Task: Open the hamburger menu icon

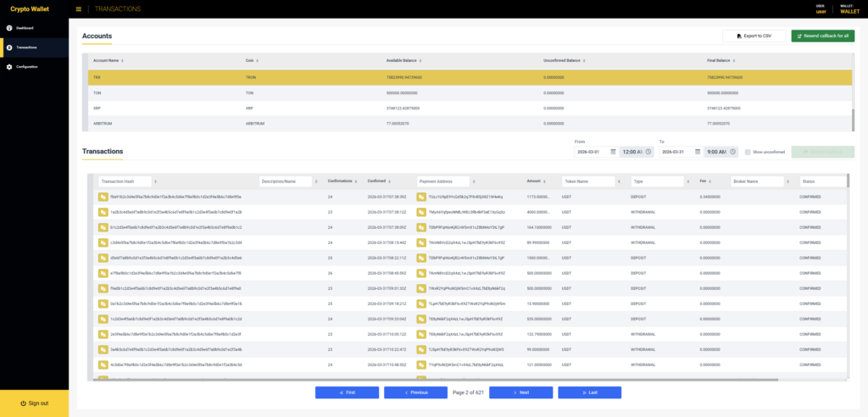Action: 79,8
